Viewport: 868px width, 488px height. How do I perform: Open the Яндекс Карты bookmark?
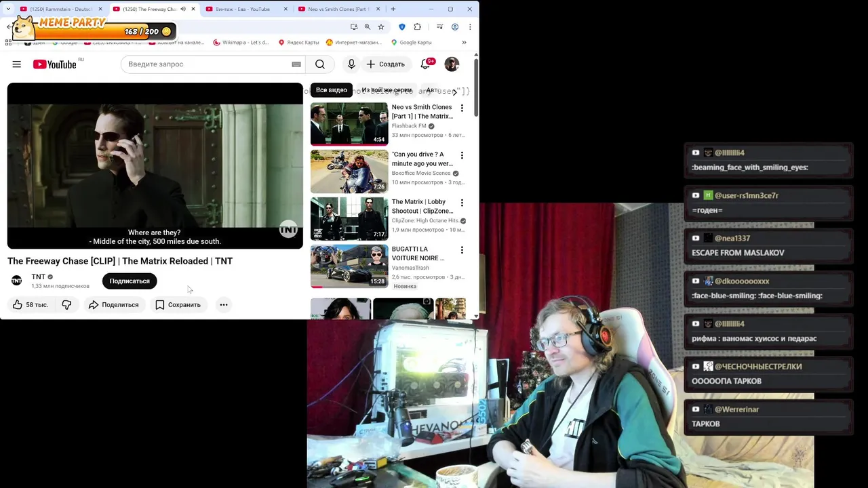click(298, 43)
